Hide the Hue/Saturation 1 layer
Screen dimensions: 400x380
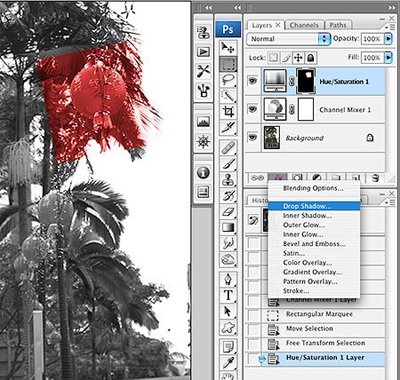[253, 81]
